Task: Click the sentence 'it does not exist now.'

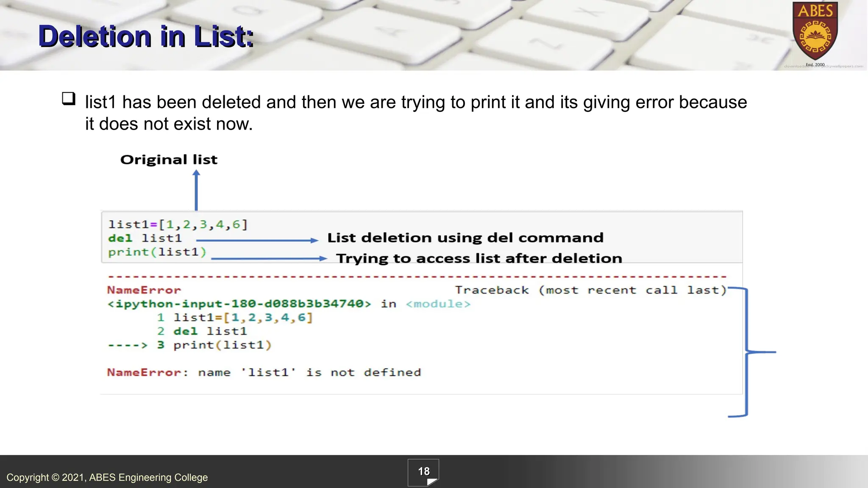Action: click(x=169, y=124)
